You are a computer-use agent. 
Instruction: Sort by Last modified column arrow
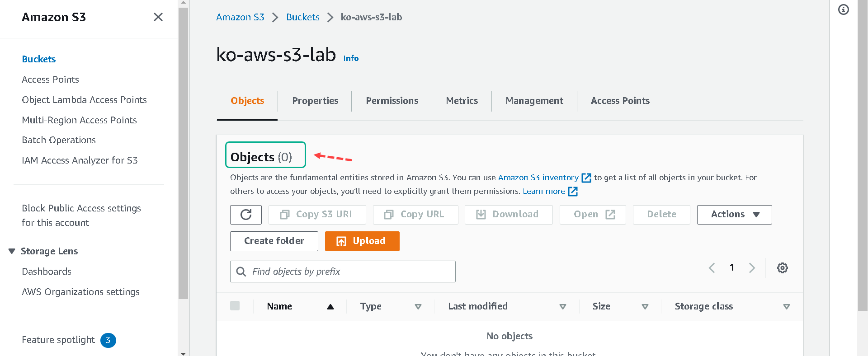(x=563, y=307)
